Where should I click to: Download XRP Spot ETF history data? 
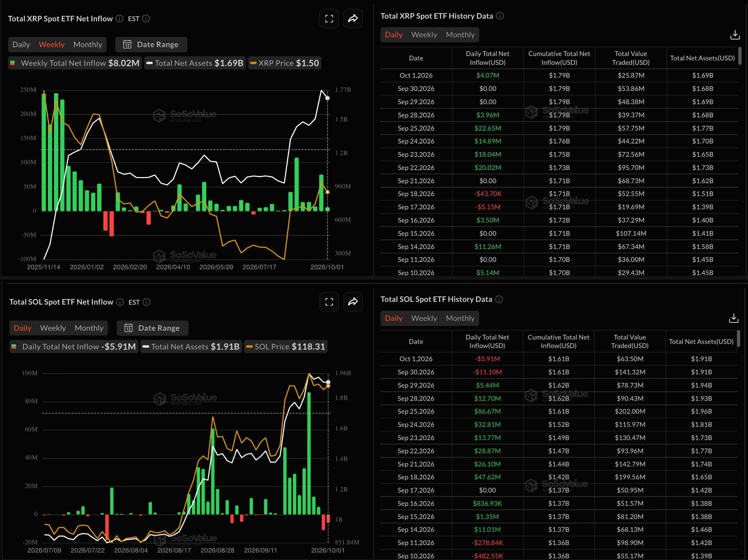coord(735,35)
